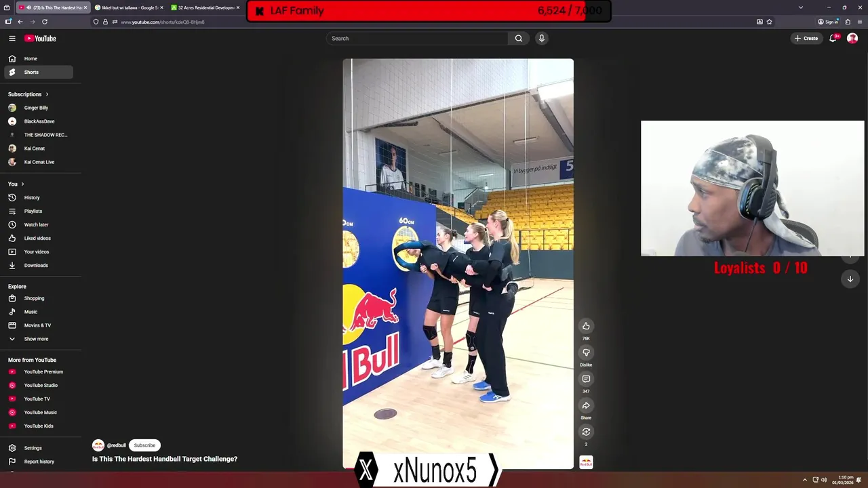Open THE SHADOW REC channel subscription
Image resolution: width=868 pixels, height=488 pixels.
(39, 135)
